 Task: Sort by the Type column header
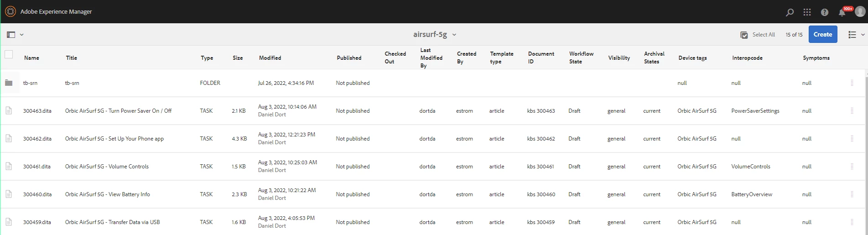[207, 58]
